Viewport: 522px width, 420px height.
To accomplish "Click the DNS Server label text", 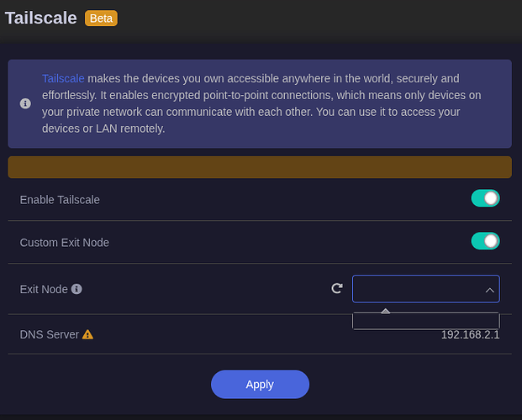I will pos(49,334).
